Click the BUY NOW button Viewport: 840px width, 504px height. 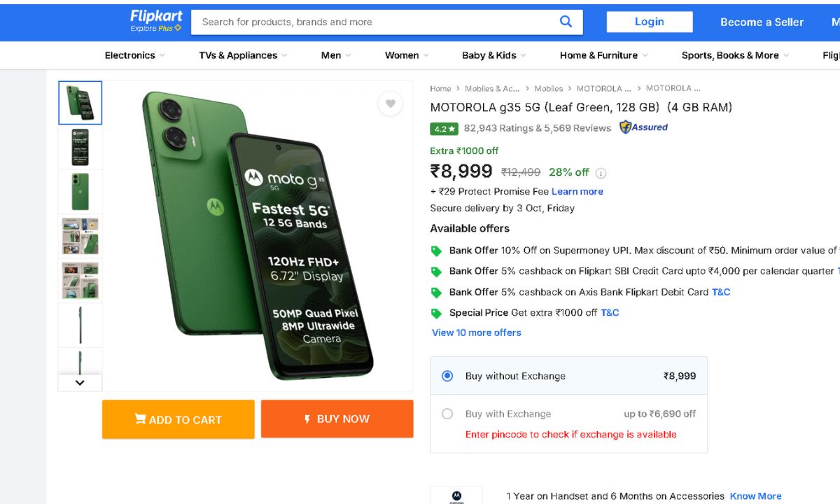point(337,419)
